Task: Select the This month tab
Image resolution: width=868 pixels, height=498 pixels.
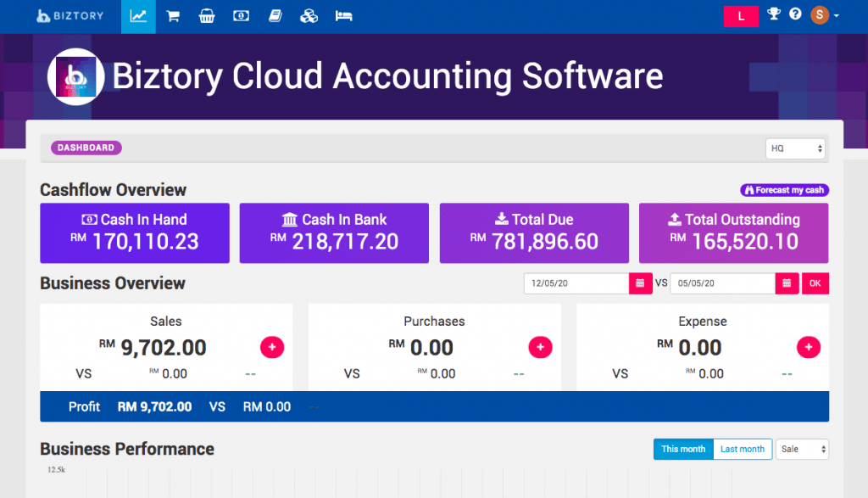Action: [x=683, y=450]
